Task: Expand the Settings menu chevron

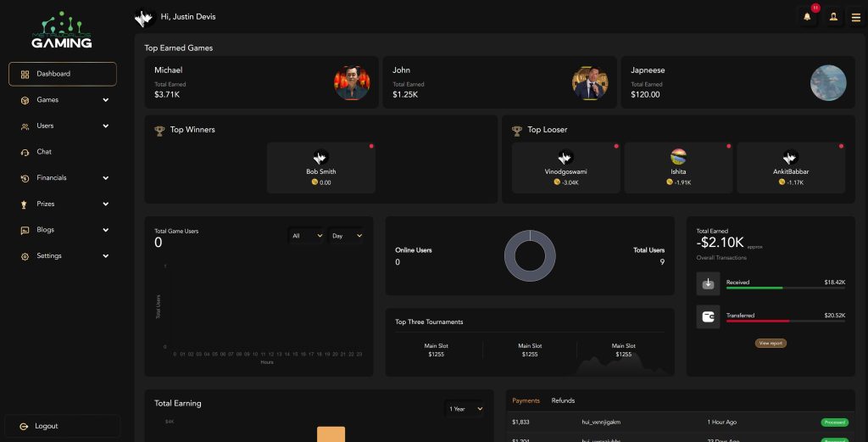Action: (105, 256)
